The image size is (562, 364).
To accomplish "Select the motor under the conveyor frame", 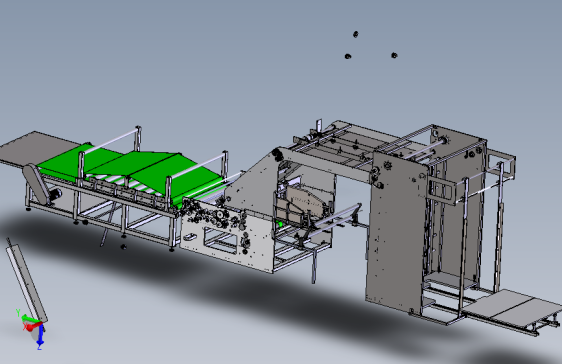I will [x=56, y=195].
